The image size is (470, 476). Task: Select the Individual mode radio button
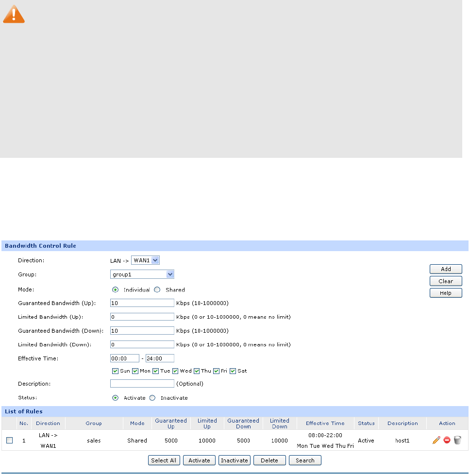[x=115, y=290]
